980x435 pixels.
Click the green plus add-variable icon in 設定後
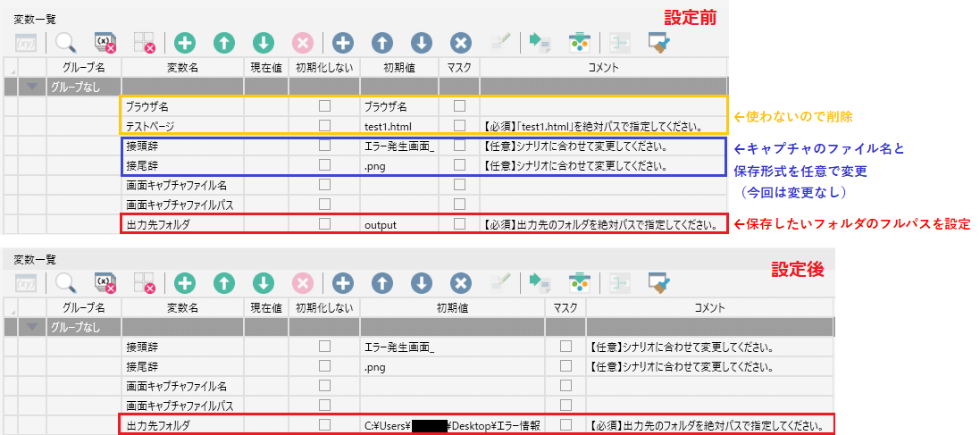[x=184, y=283]
